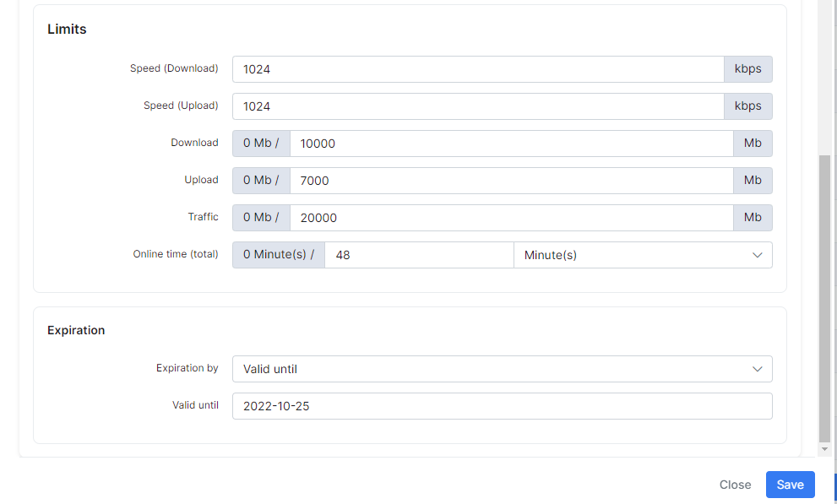
Task: Click the Expiration section heading
Action: coord(76,330)
